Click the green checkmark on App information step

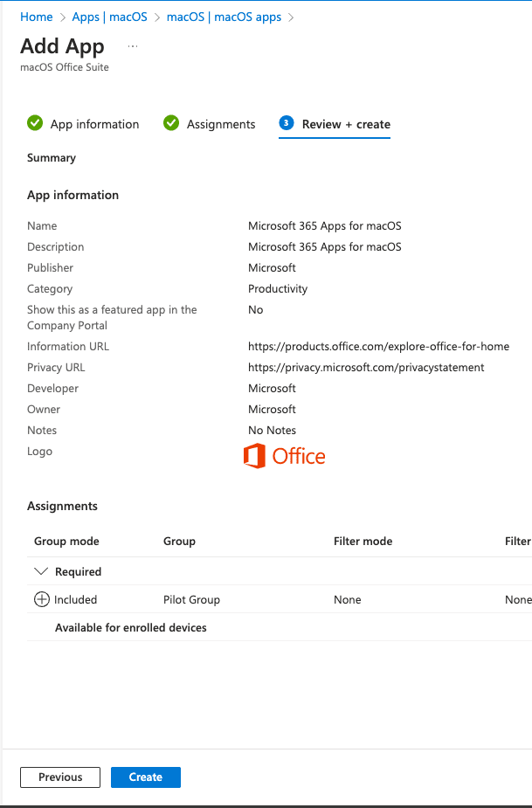[x=35, y=123]
